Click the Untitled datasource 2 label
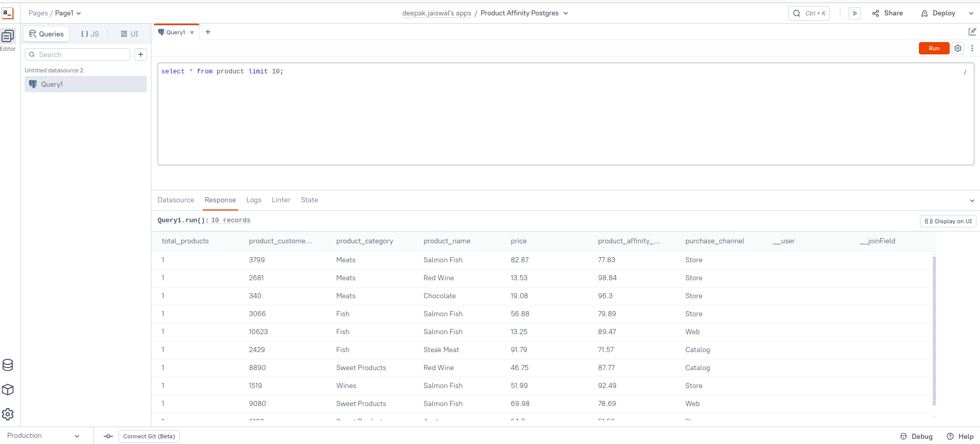Image resolution: width=980 pixels, height=444 pixels. point(54,70)
